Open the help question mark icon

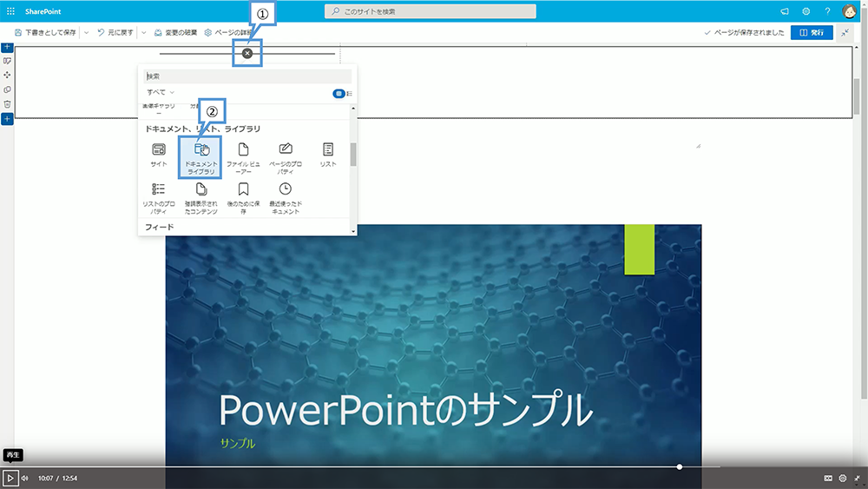coord(827,11)
